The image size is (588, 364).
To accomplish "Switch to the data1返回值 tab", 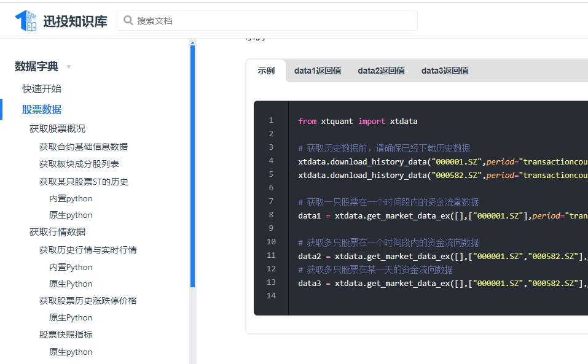I will pos(318,71).
